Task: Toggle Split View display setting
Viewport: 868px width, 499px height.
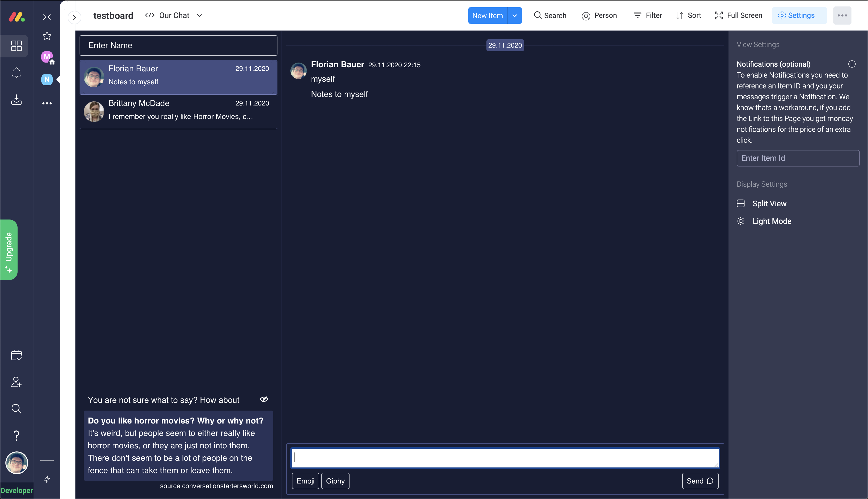Action: point(769,203)
